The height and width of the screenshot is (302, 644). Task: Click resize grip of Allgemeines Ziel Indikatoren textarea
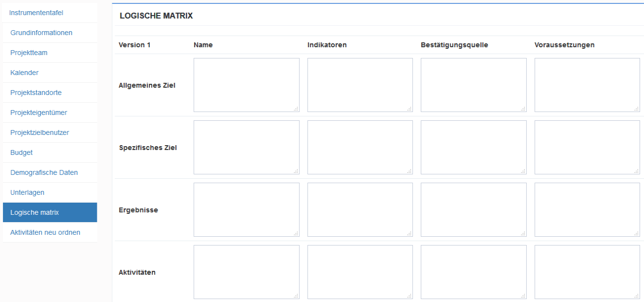(x=410, y=109)
